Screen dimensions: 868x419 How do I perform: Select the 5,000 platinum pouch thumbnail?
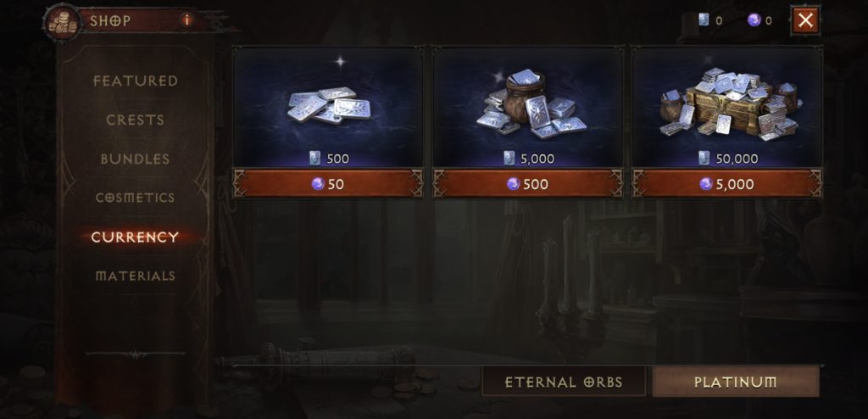tap(528, 107)
